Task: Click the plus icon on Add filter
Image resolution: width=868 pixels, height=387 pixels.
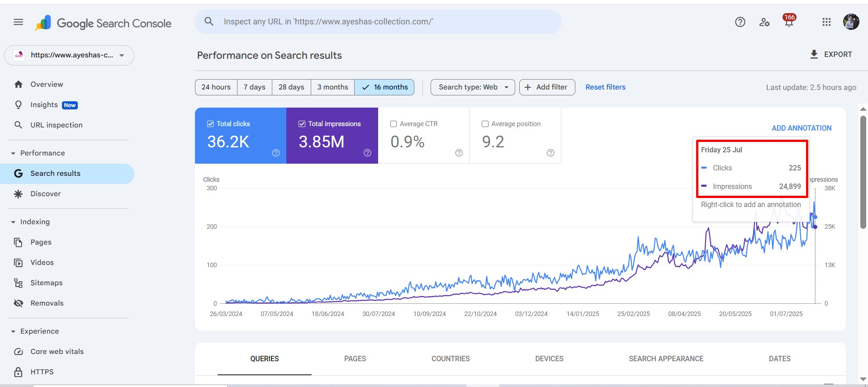Action: click(x=527, y=87)
